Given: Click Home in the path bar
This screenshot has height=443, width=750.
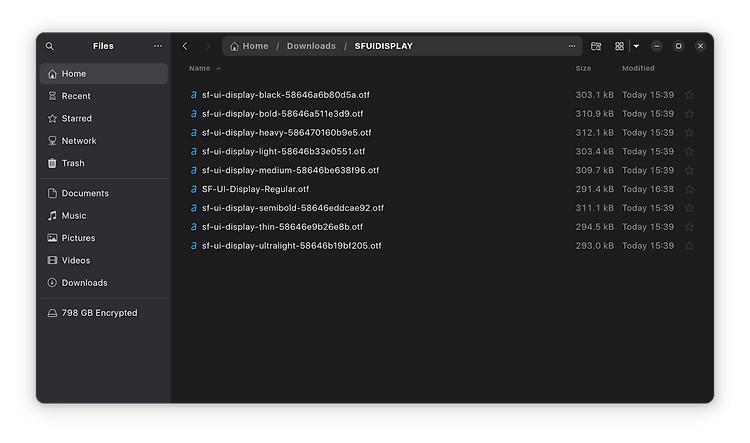Looking at the screenshot, I should pyautogui.click(x=249, y=46).
